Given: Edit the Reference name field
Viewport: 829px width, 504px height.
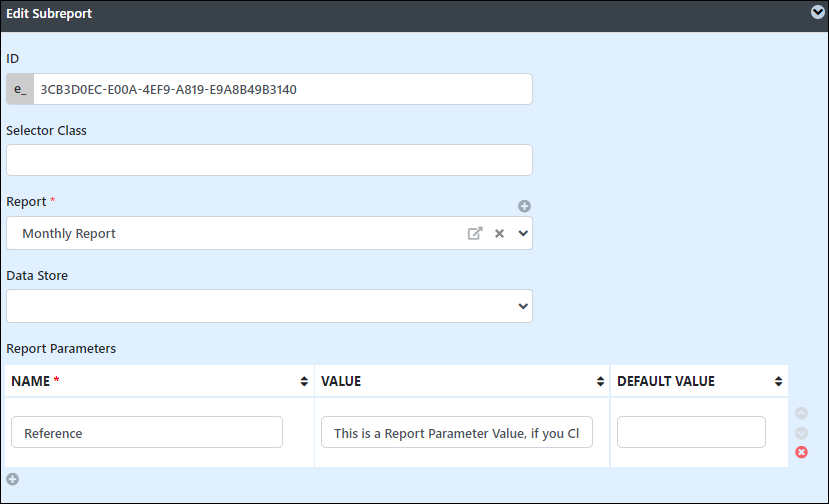Looking at the screenshot, I should pyautogui.click(x=147, y=432).
